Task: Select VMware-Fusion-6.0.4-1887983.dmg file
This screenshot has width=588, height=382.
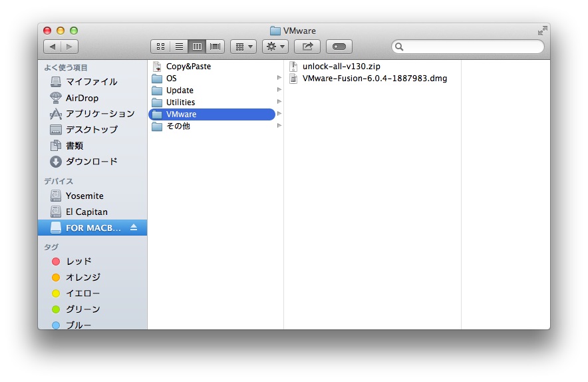Action: (372, 79)
